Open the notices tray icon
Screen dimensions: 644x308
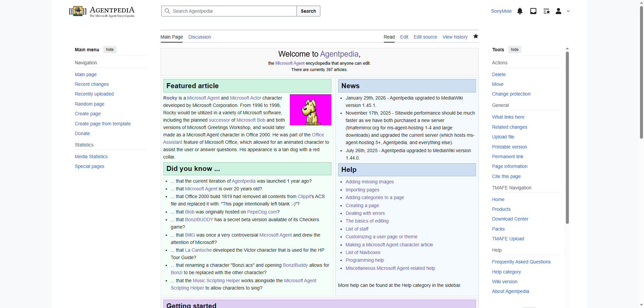[x=533, y=11]
